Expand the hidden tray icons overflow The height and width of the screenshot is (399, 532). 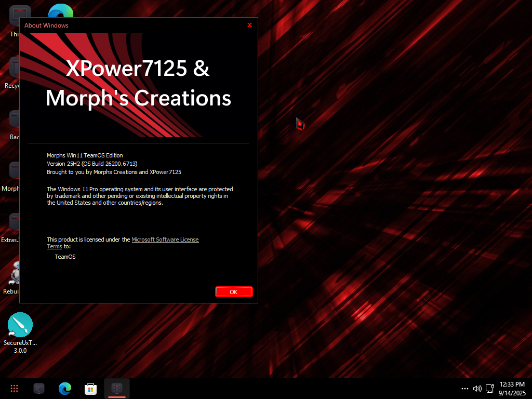click(464, 389)
